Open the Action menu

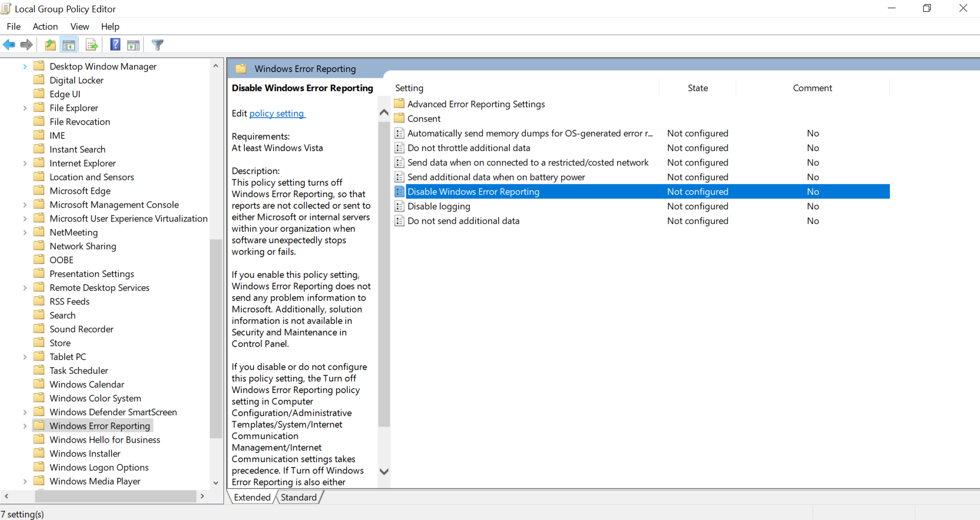click(45, 27)
